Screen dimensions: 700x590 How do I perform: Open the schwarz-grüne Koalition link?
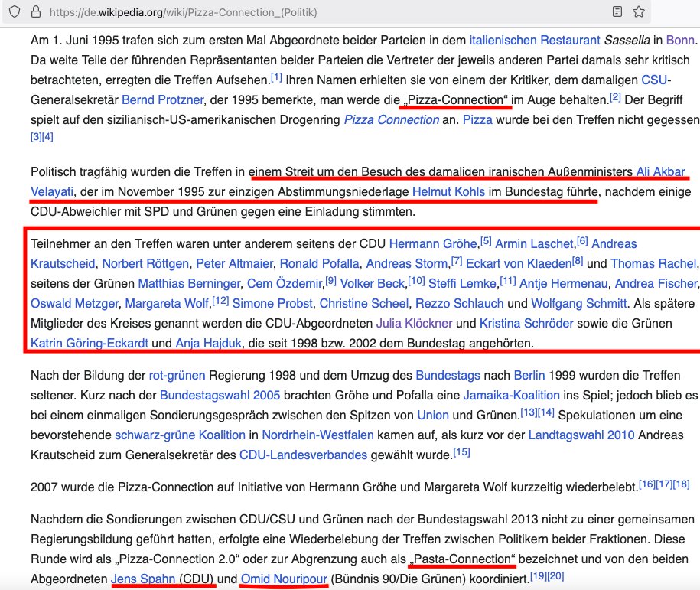point(180,435)
